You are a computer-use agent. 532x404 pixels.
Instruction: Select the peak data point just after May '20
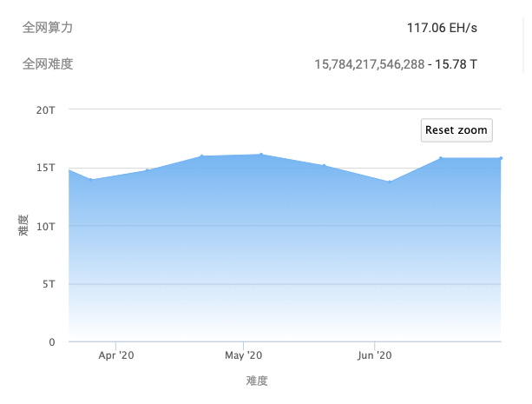coord(261,155)
